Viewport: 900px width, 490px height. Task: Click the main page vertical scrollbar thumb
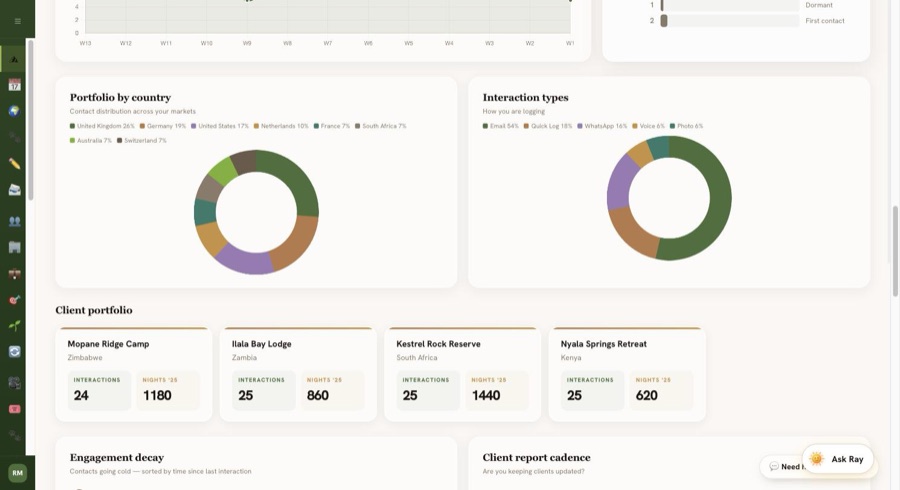[895, 251]
